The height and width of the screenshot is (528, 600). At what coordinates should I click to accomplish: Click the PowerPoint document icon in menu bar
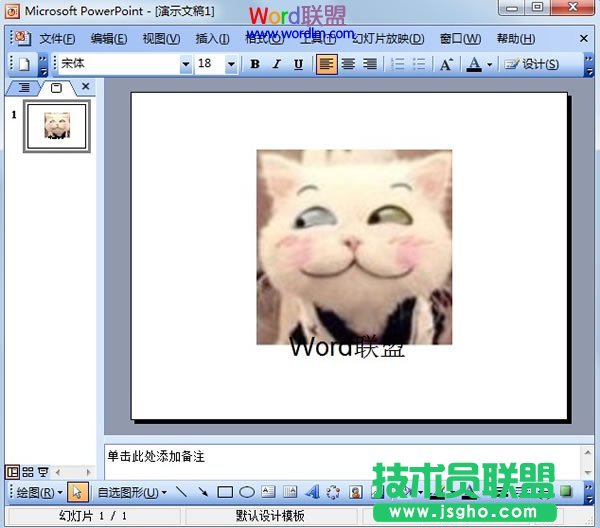22,38
